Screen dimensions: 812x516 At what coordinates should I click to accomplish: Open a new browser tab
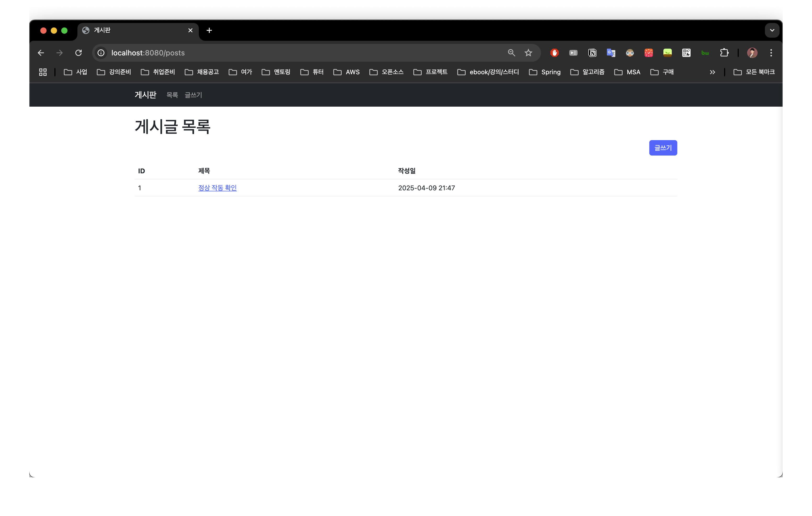(x=209, y=30)
